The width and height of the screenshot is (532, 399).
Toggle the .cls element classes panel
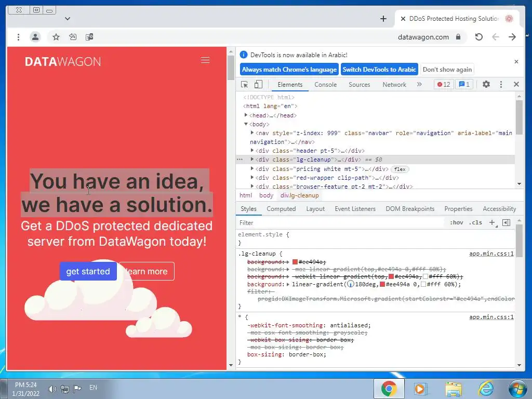475,222
